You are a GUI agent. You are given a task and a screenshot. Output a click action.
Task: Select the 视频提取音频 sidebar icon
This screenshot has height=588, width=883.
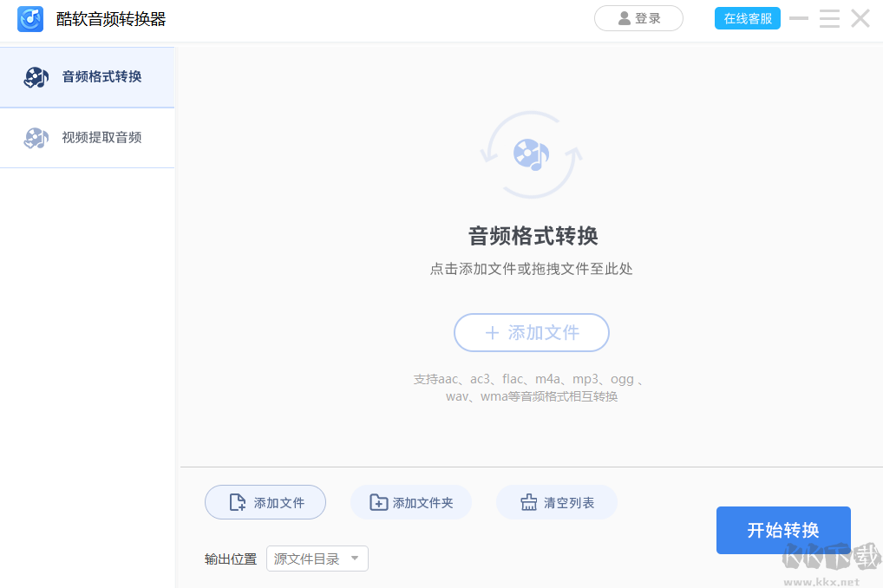tap(36, 137)
